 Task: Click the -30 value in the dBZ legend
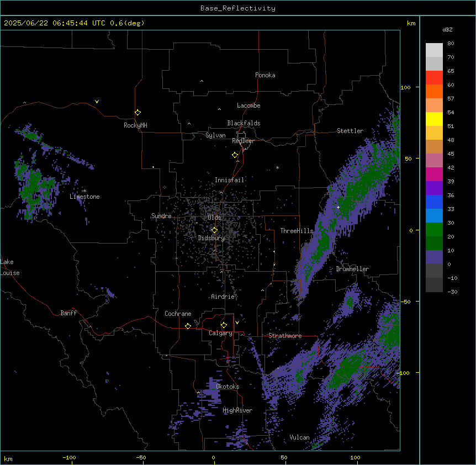[x=452, y=292]
